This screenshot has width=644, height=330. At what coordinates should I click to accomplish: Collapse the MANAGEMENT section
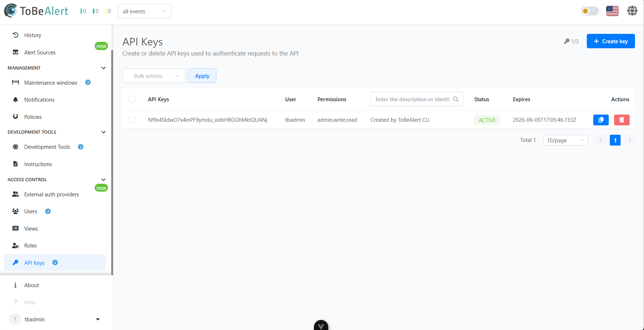[x=57, y=68]
